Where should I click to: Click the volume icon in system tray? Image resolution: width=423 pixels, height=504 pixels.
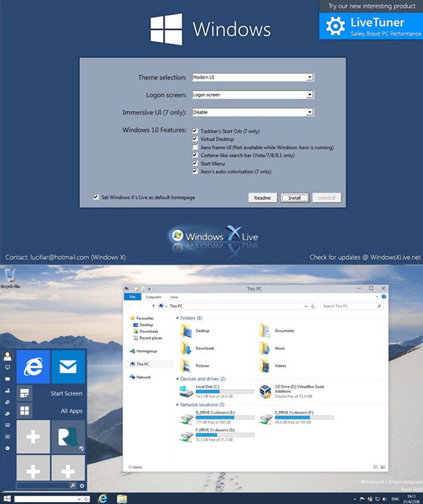pyautogui.click(x=385, y=499)
